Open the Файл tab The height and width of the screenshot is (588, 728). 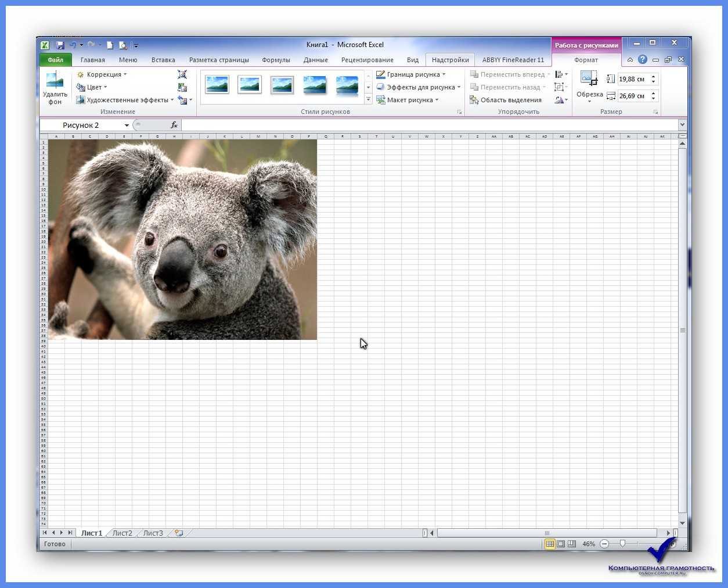pyautogui.click(x=56, y=60)
